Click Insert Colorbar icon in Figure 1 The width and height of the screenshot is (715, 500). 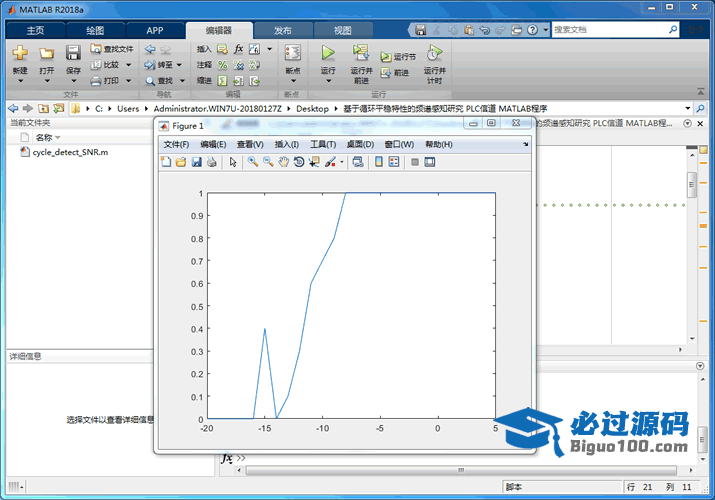pos(379,162)
